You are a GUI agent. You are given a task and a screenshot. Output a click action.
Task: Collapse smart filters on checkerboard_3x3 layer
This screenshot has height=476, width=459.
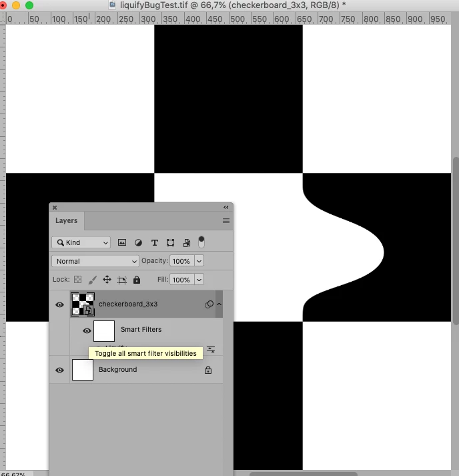(219, 304)
